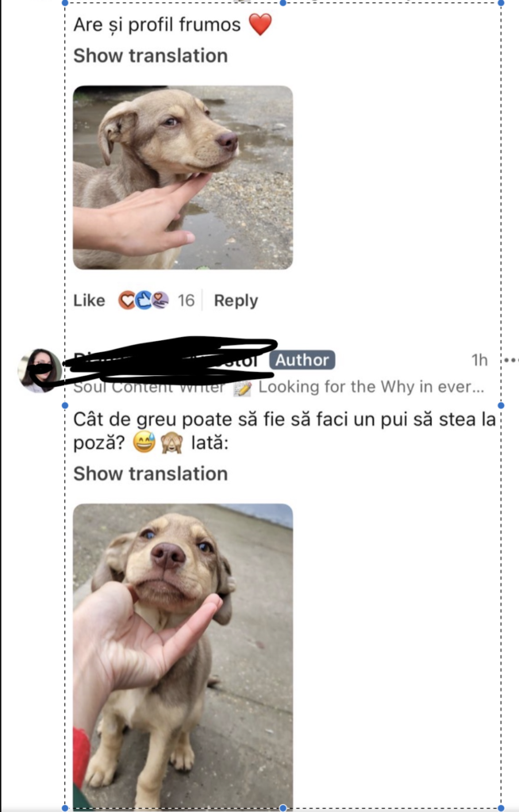The width and height of the screenshot is (519, 812).
Task: Click the celebrate clapping reaction icon
Action: point(144,301)
